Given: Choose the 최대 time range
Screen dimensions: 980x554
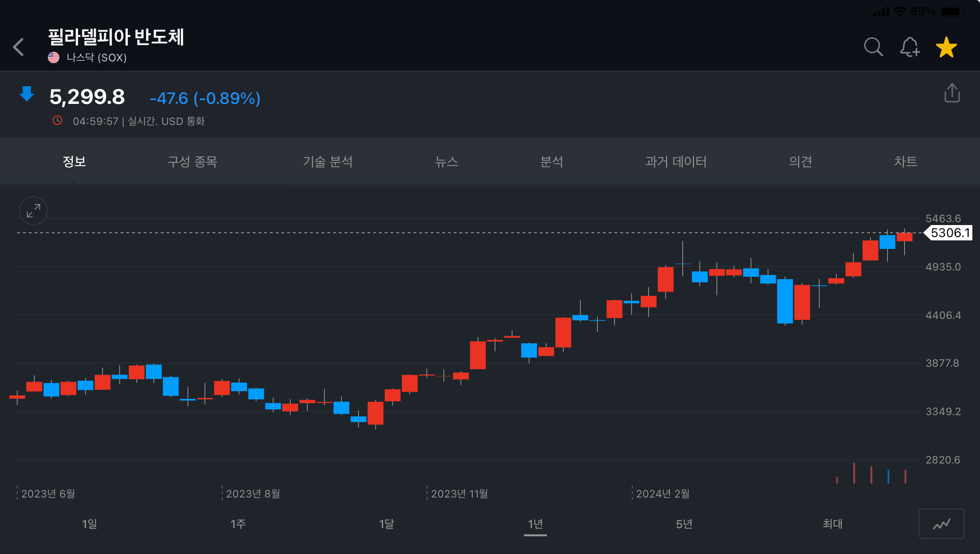Looking at the screenshot, I should [x=832, y=524].
